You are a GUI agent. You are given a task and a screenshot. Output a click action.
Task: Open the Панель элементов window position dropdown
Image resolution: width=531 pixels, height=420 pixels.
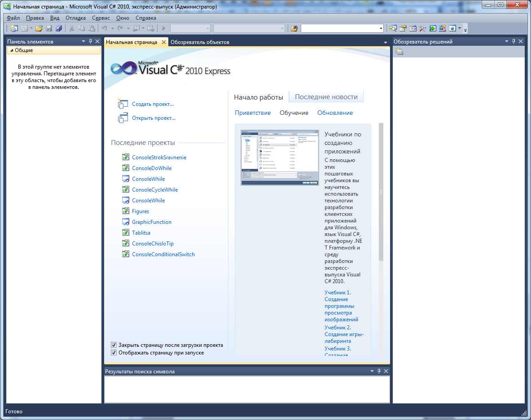point(83,41)
